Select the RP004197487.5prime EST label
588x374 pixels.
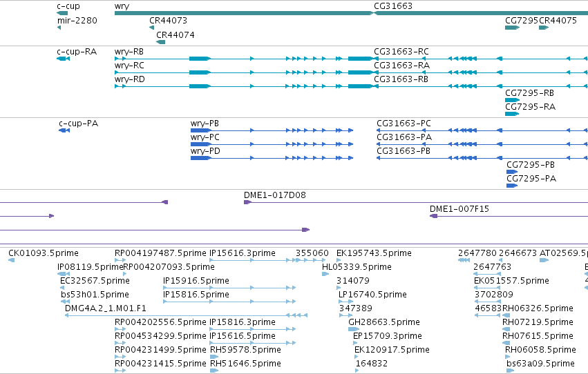pyautogui.click(x=160, y=253)
